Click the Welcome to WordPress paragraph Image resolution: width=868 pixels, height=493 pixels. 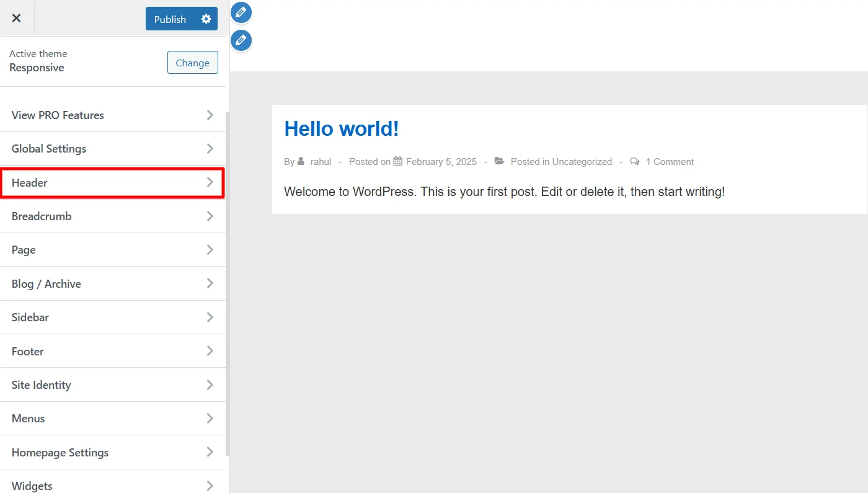[x=504, y=192]
